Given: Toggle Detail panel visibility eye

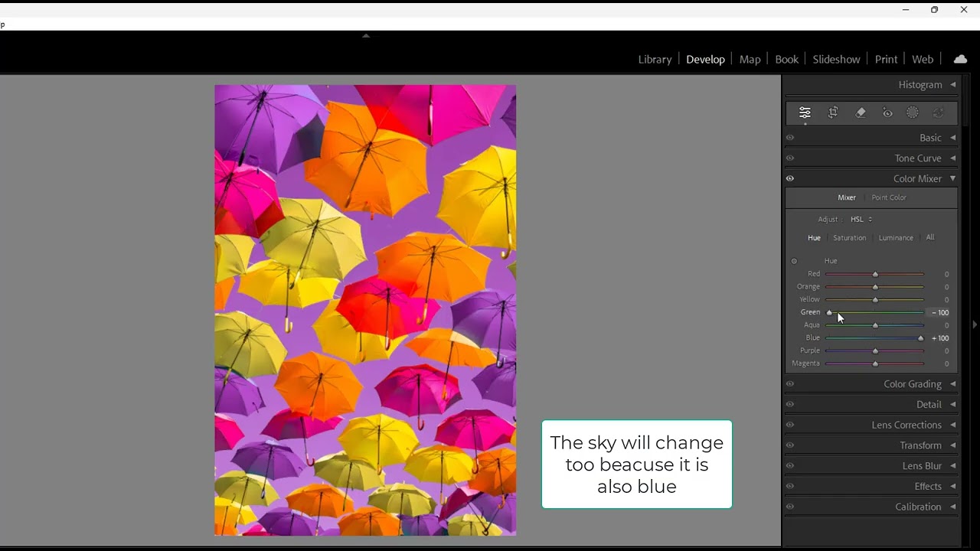Looking at the screenshot, I should [x=790, y=404].
